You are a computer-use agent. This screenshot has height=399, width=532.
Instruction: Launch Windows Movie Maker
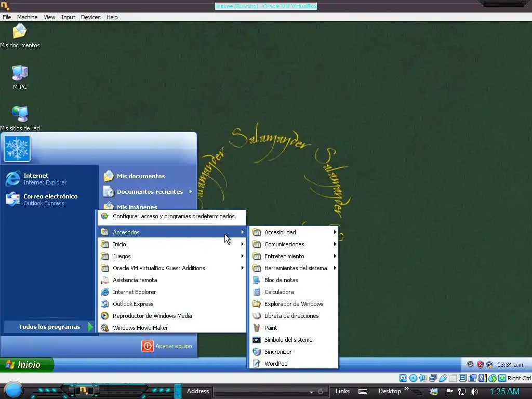click(171, 328)
